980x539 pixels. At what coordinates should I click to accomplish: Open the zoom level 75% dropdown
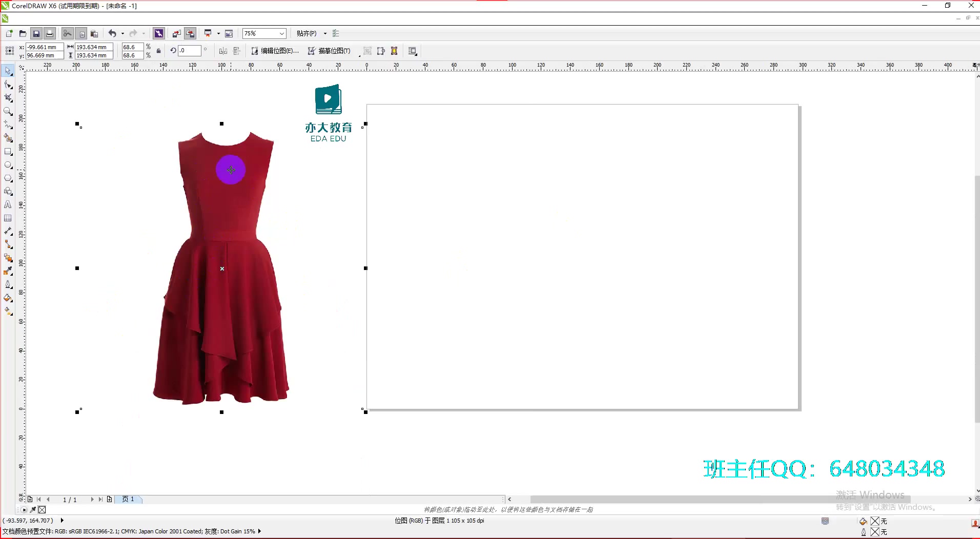[281, 33]
